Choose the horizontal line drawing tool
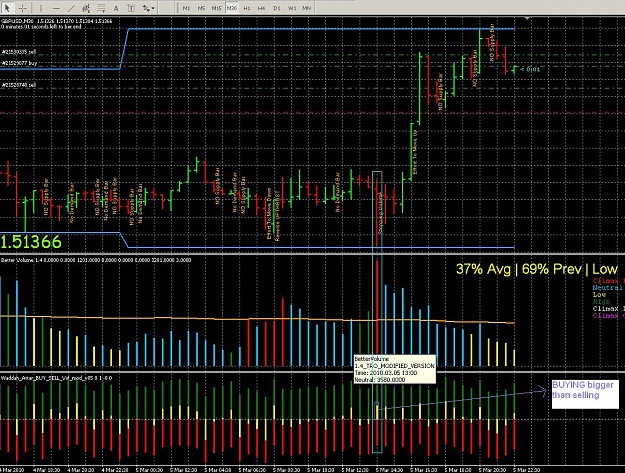This screenshot has width=625, height=473. tap(56, 8)
